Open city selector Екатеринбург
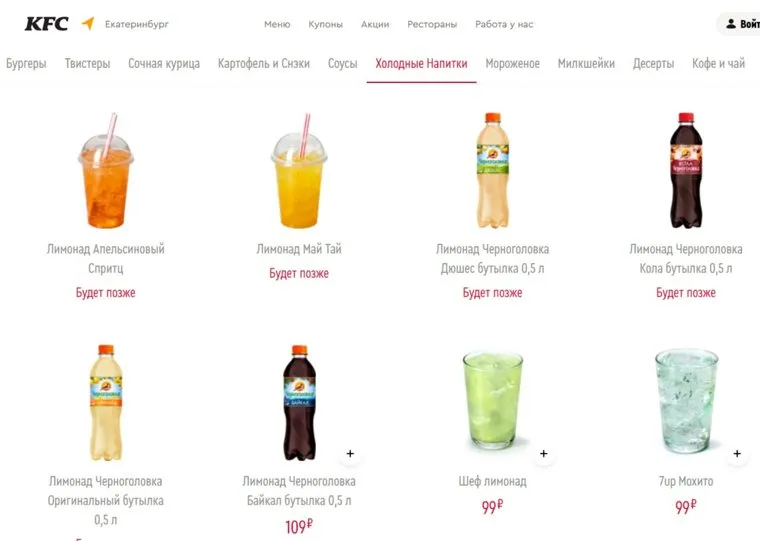760x541 pixels. (x=137, y=24)
